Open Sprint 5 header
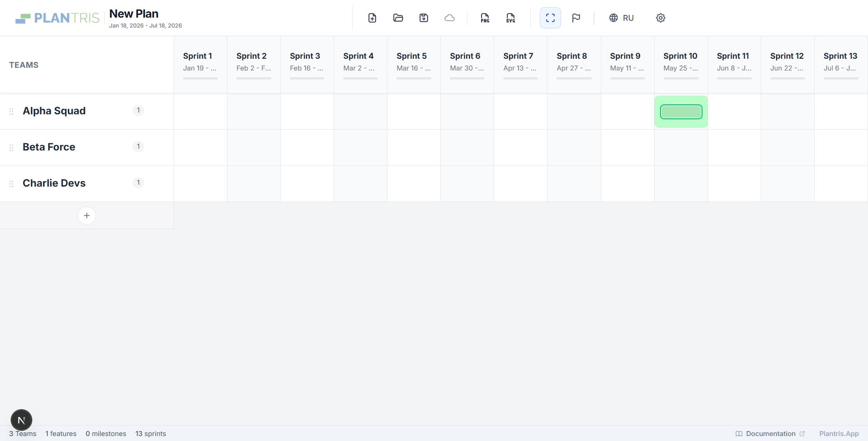 pos(414,65)
